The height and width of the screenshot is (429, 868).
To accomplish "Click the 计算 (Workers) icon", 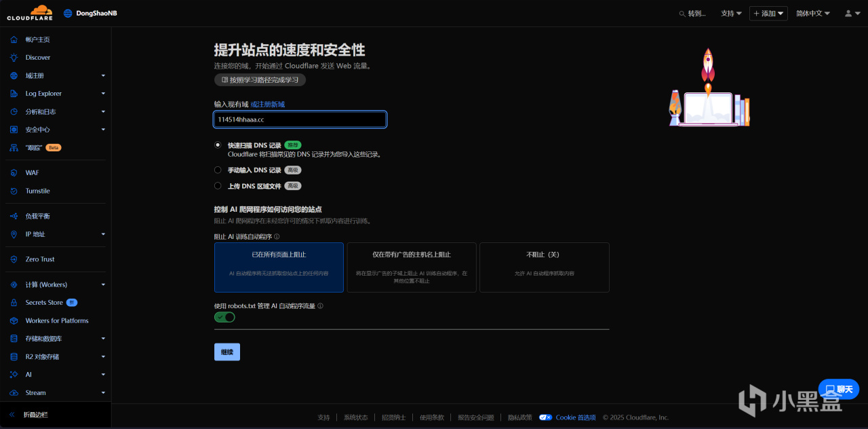I will click(x=14, y=284).
